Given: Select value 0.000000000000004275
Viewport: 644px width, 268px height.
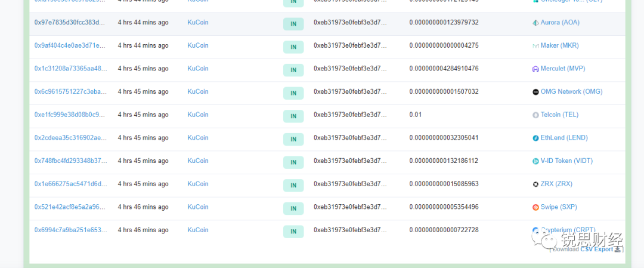Looking at the screenshot, I should click(x=444, y=45).
